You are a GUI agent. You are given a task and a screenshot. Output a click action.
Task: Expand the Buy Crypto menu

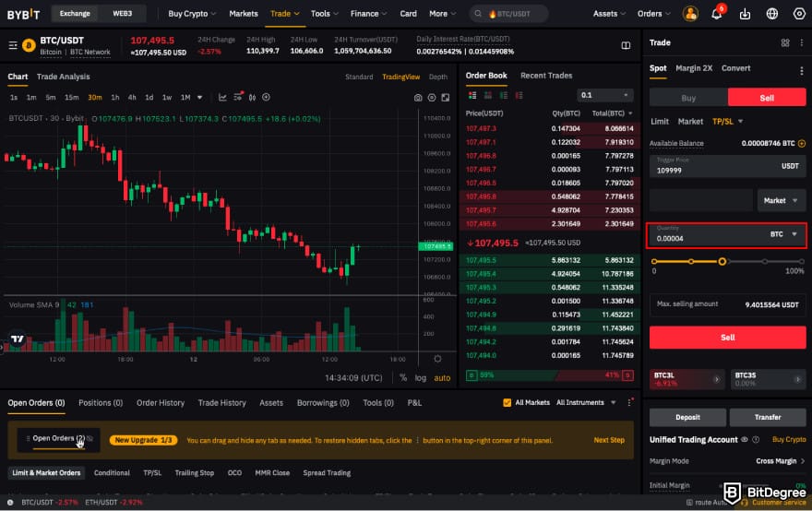pos(192,14)
